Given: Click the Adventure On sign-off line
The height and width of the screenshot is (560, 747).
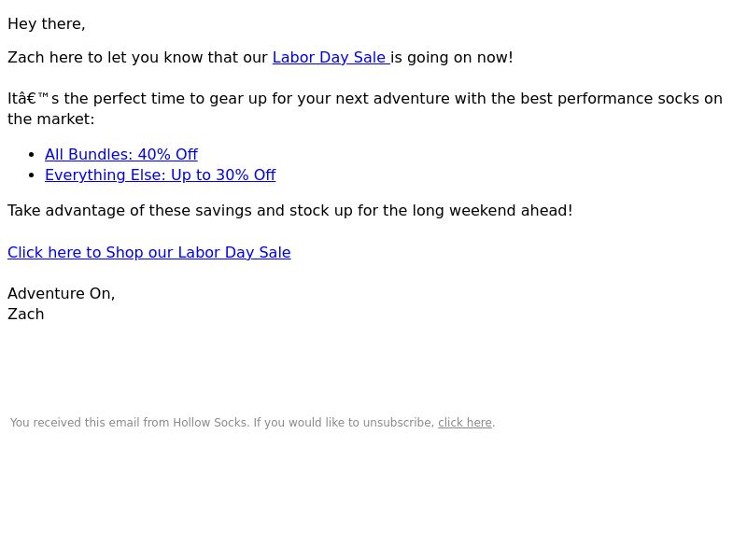Looking at the screenshot, I should 61,294.
